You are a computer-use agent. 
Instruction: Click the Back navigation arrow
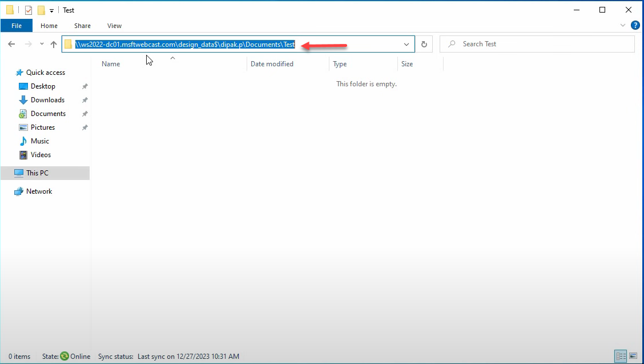tap(11, 44)
